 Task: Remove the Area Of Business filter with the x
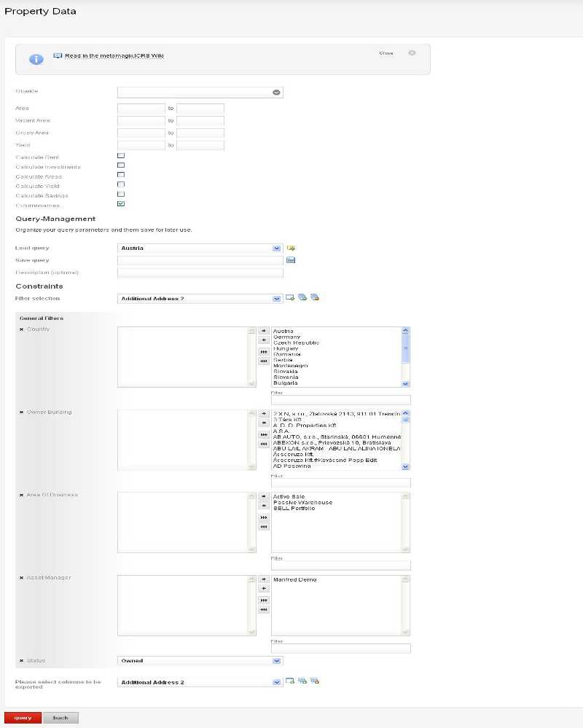pyautogui.click(x=21, y=496)
